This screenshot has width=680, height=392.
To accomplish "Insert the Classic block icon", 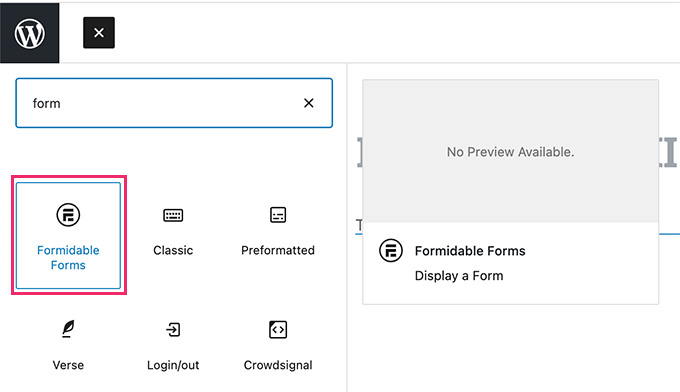I will click(x=173, y=215).
